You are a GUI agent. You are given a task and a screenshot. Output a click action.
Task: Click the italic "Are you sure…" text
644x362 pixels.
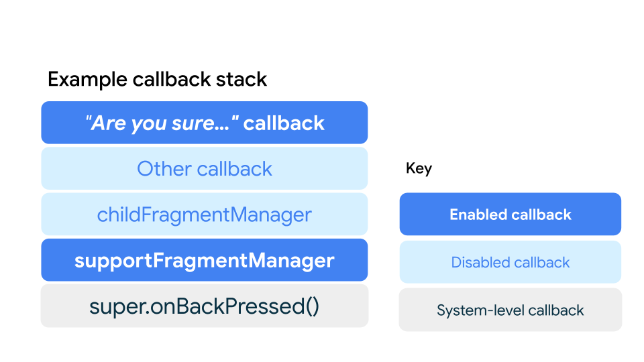pyautogui.click(x=161, y=123)
